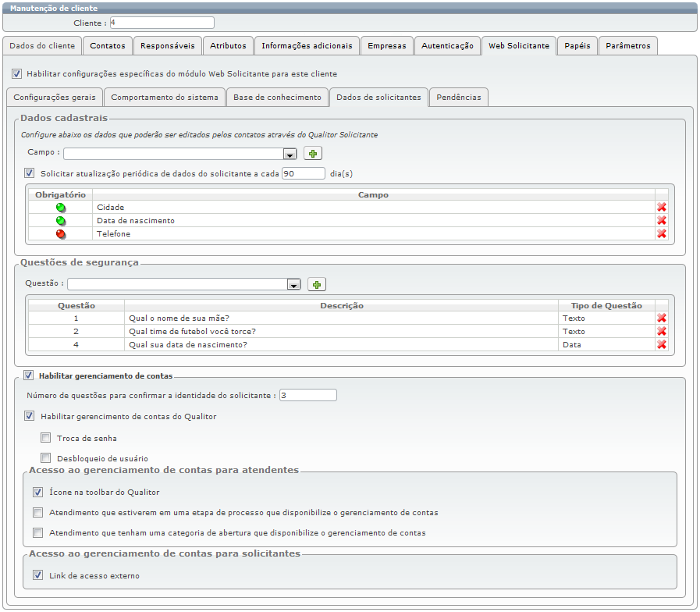This screenshot has height=612, width=700.
Task: Select 'Qual time de futebol você torce?' row
Action: (193, 332)
